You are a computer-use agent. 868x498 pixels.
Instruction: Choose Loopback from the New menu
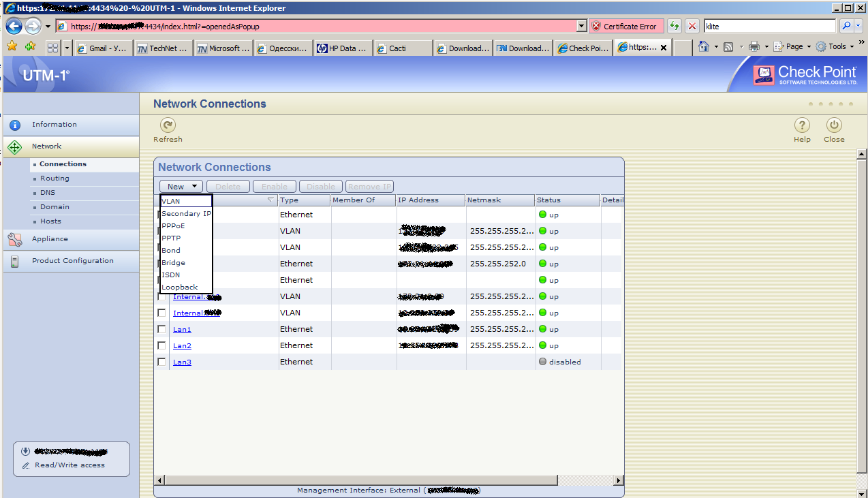[186, 287]
